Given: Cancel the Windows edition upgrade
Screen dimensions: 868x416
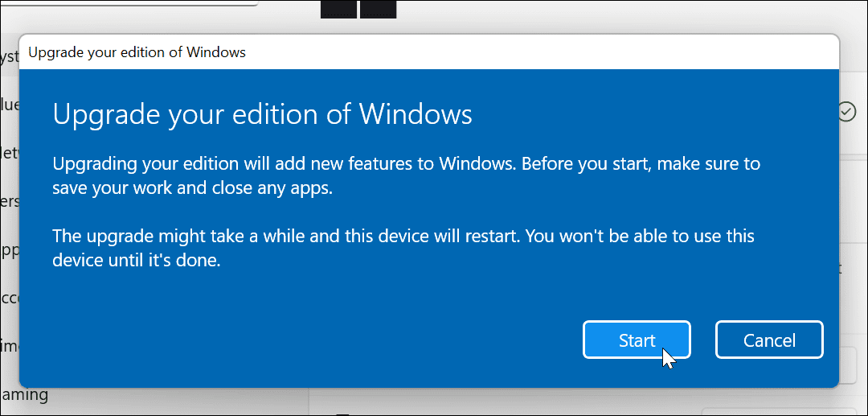Looking at the screenshot, I should click(x=768, y=340).
